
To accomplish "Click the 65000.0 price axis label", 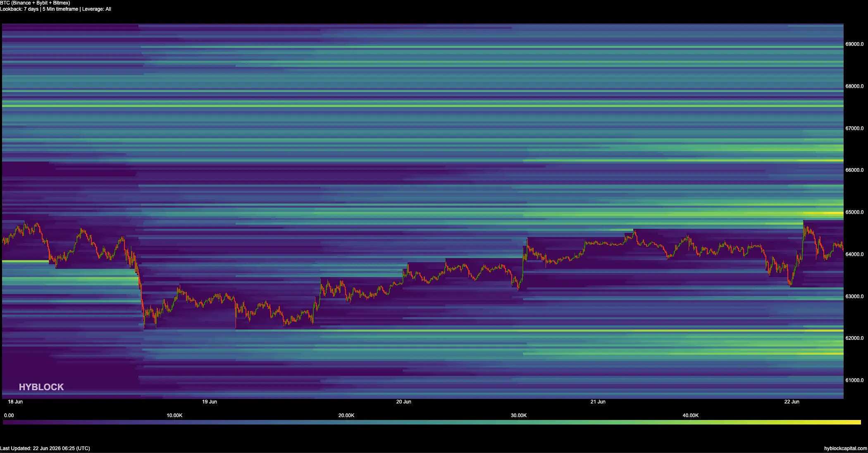I will tap(854, 212).
